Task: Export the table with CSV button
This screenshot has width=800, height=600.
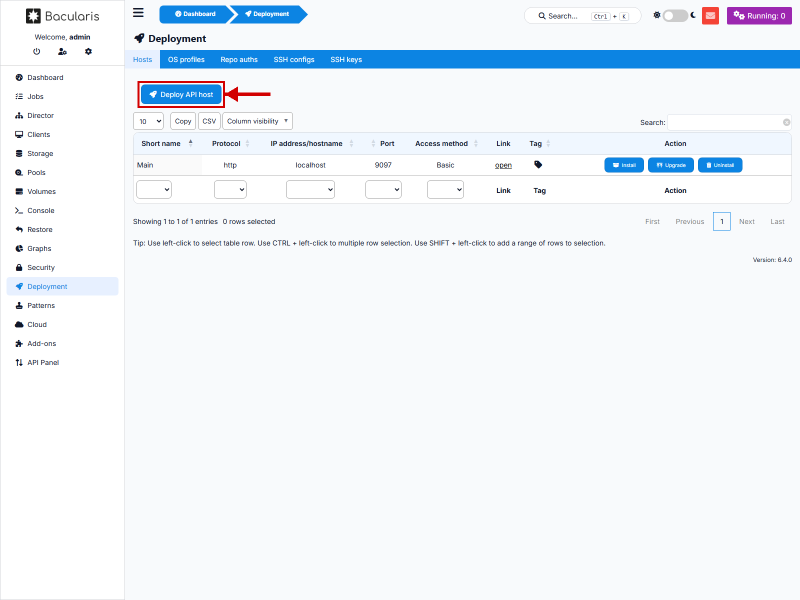Action: click(x=209, y=121)
